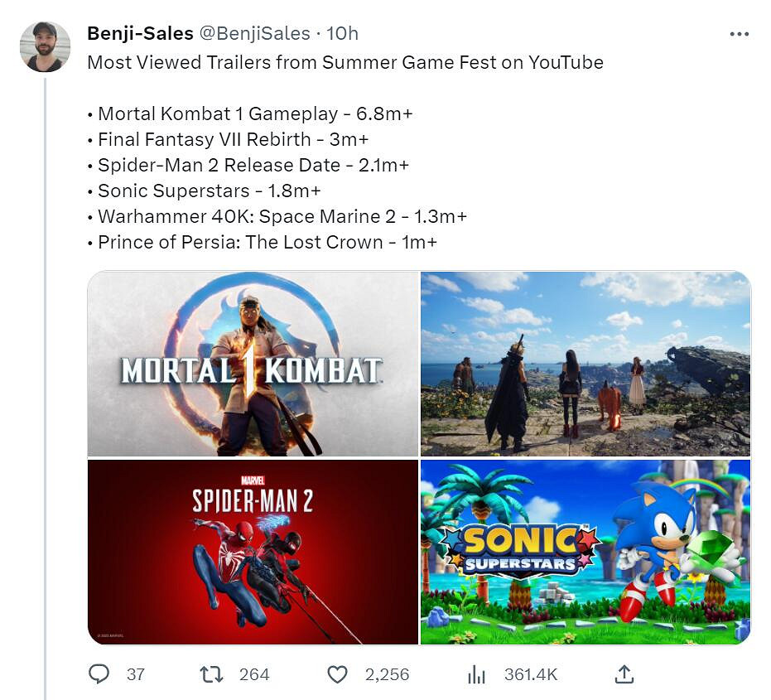Click the 264 retweets count
771x700 pixels.
(254, 674)
